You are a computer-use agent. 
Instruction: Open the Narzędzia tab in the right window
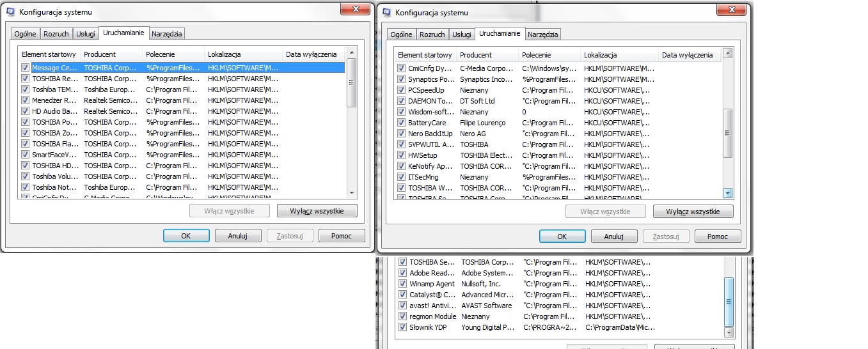(x=543, y=35)
